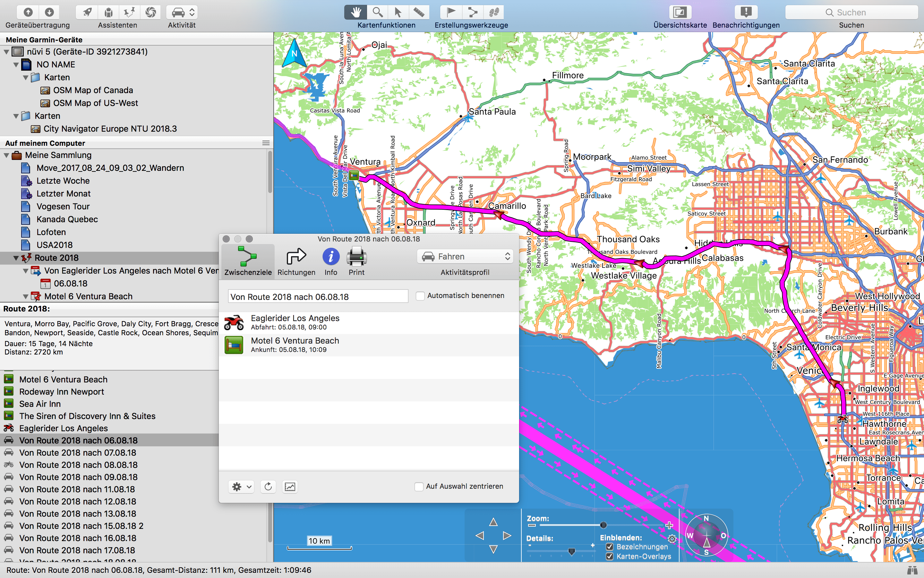Click the route name text field
924x578 pixels.
point(318,297)
